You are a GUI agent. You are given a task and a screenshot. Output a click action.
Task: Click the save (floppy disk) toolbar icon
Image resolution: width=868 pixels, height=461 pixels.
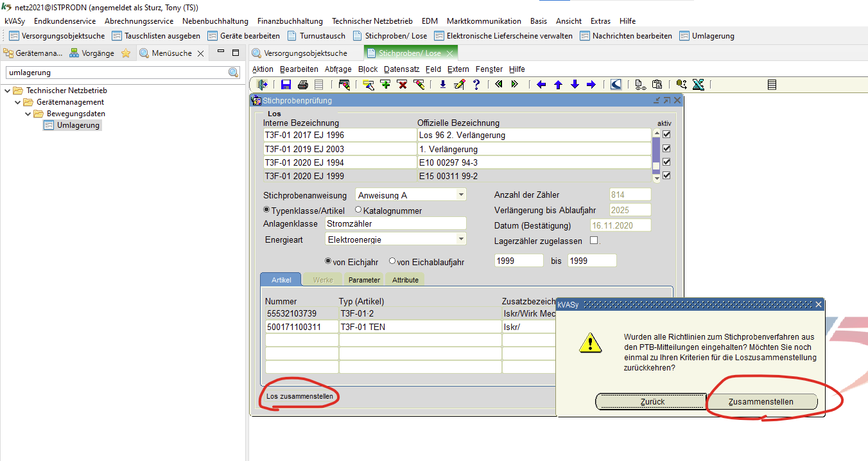click(286, 84)
